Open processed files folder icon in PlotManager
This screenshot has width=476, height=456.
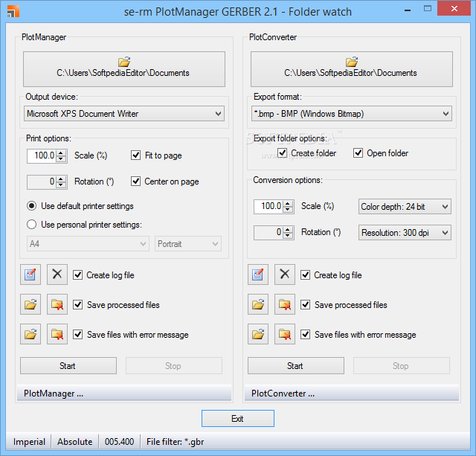pyautogui.click(x=30, y=304)
